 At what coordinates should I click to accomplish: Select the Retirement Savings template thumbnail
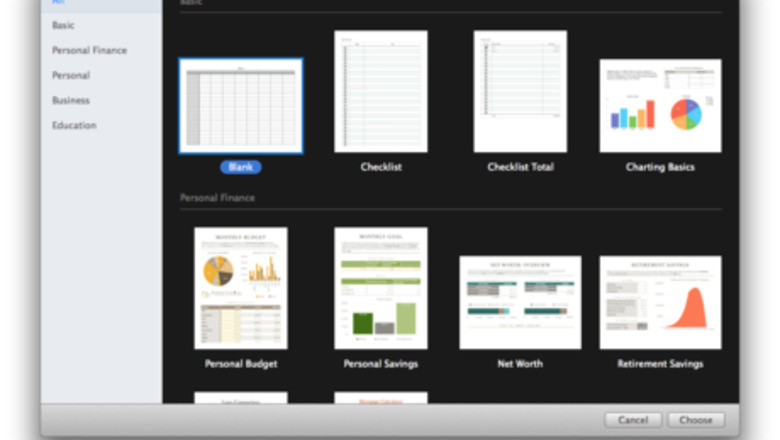[660, 302]
